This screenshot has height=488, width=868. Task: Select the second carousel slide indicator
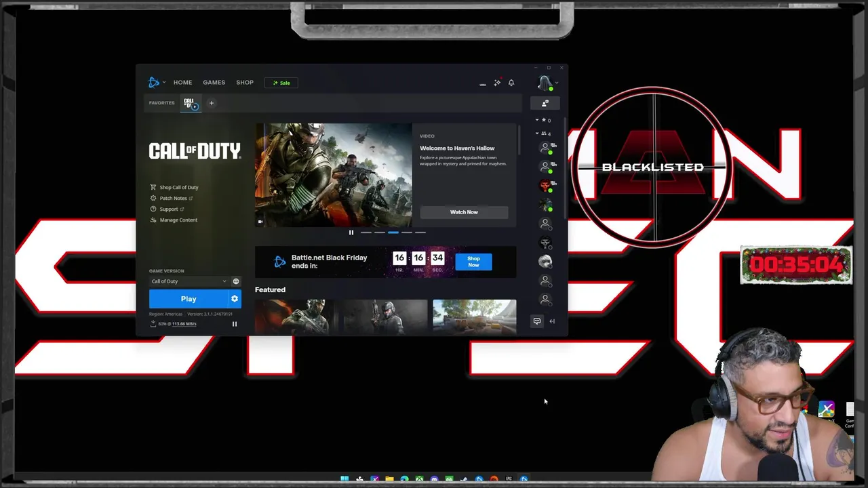379,232
